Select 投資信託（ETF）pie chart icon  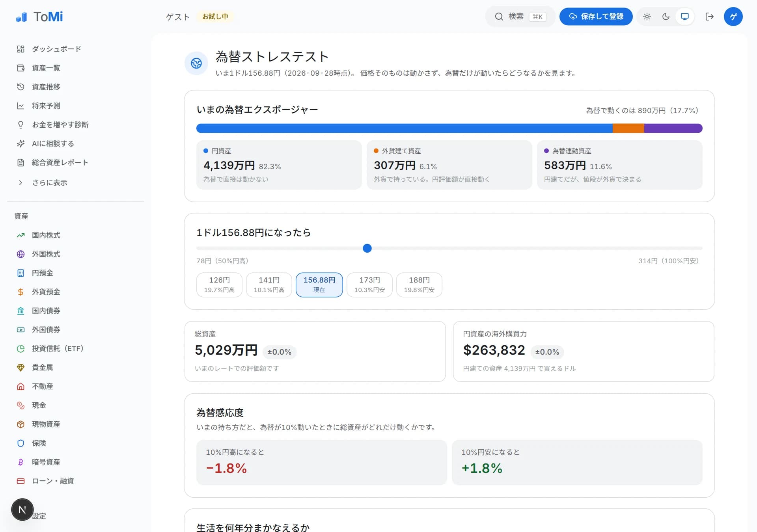pos(21,348)
